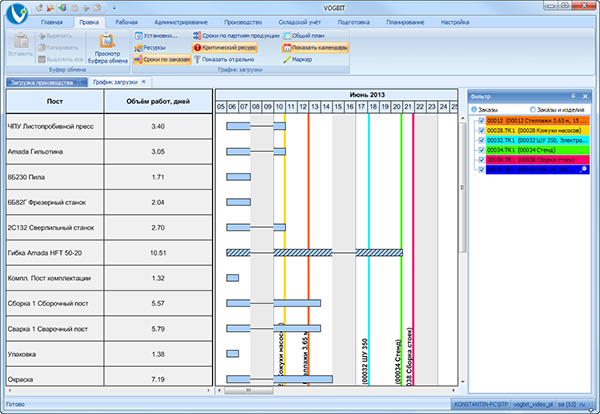Click the 10.51 workload value cell

click(158, 253)
